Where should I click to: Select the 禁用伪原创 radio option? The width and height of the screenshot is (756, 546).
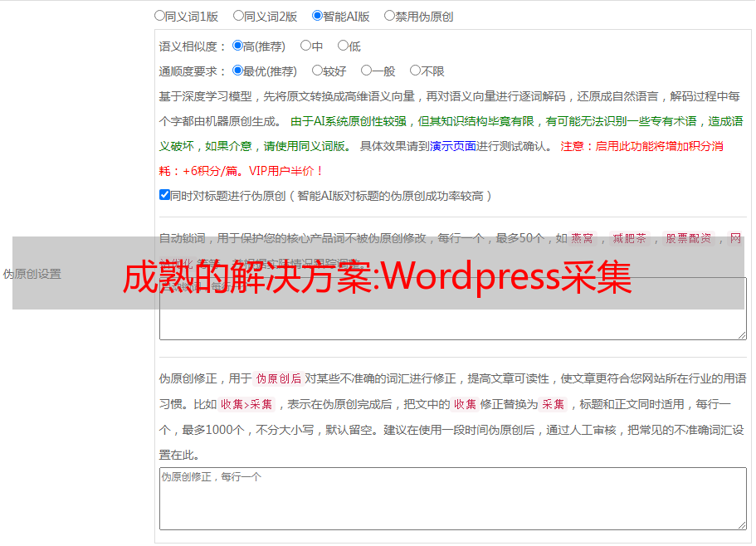(x=389, y=16)
